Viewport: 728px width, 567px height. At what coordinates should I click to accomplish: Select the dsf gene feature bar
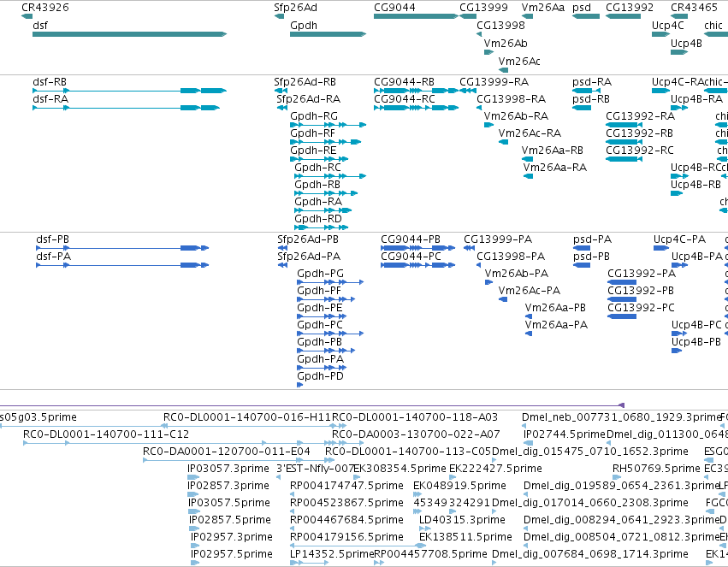pos(129,34)
